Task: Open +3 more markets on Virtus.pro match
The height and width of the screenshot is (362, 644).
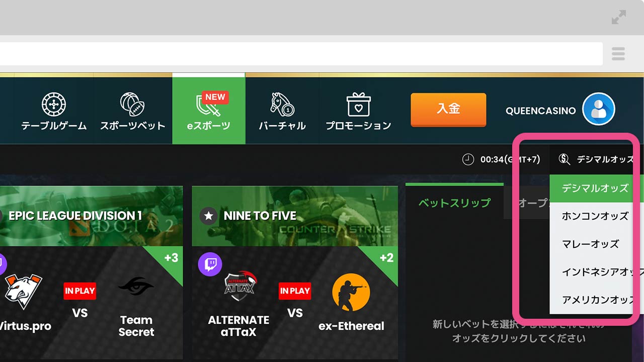Action: (x=171, y=258)
